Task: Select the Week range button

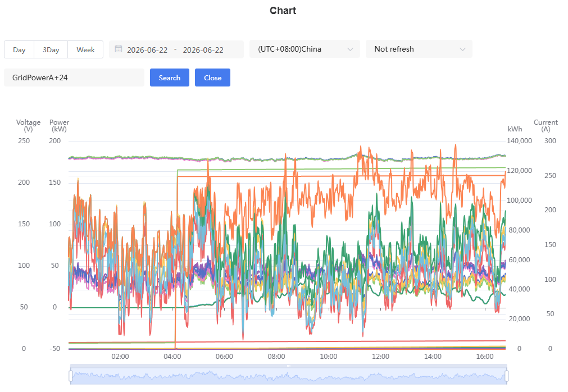Action: click(85, 49)
